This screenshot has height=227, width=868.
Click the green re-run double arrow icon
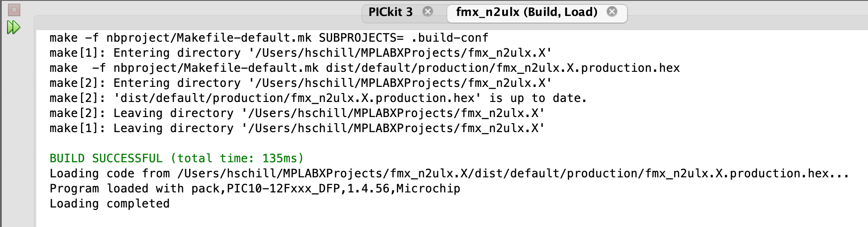[14, 27]
